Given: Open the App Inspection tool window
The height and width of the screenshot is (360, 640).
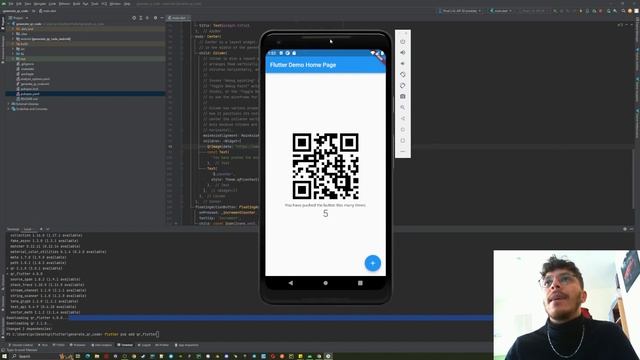Looking at the screenshot, I should 186,345.
